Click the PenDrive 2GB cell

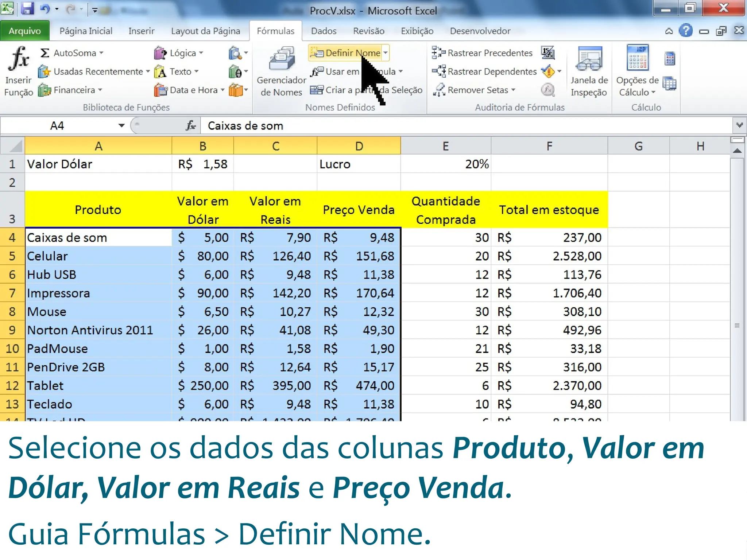coord(98,367)
